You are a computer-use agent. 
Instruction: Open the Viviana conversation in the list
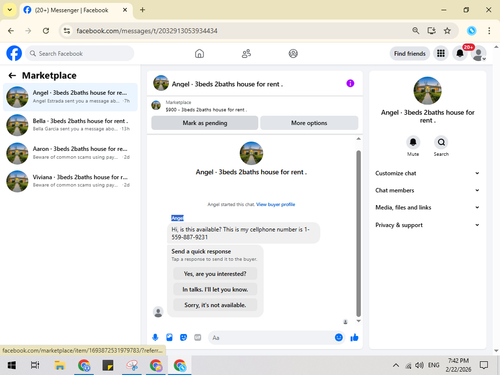click(x=70, y=181)
